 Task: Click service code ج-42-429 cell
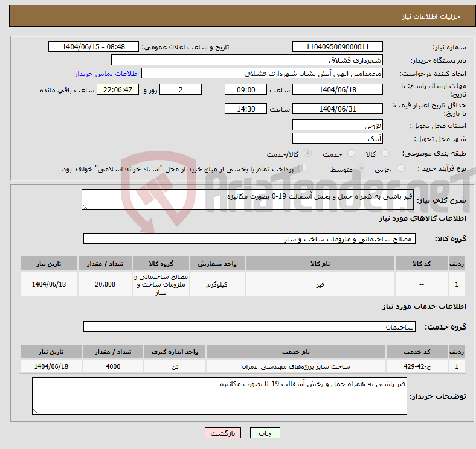coord(417,366)
